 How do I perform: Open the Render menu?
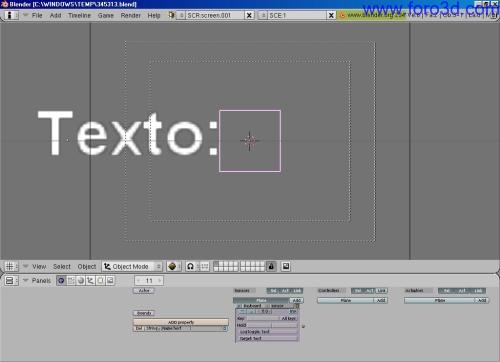130,15
